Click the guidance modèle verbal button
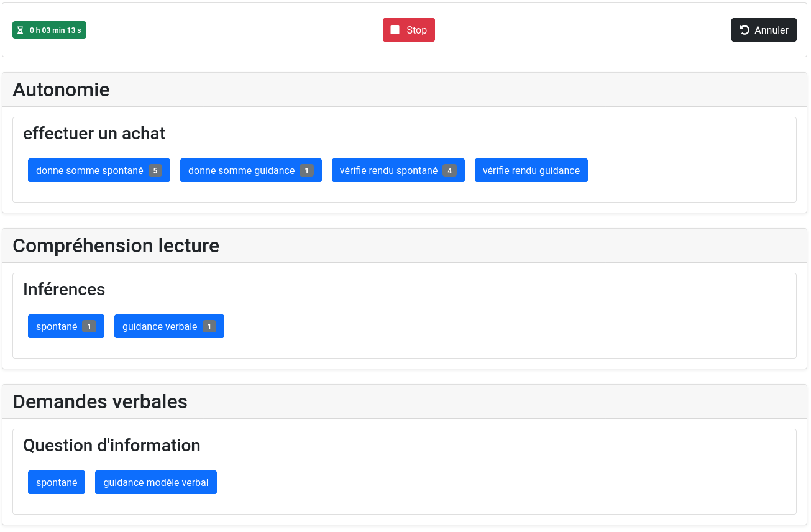 click(x=156, y=482)
